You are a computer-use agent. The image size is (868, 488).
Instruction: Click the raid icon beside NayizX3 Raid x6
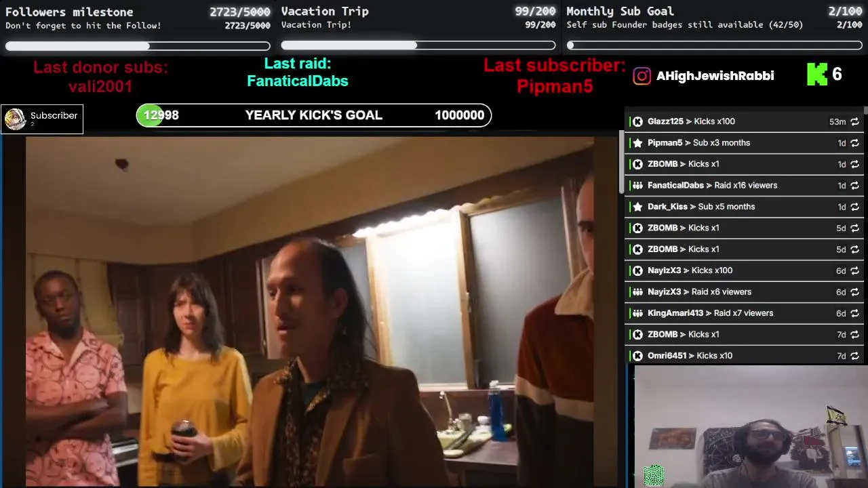[x=637, y=292]
